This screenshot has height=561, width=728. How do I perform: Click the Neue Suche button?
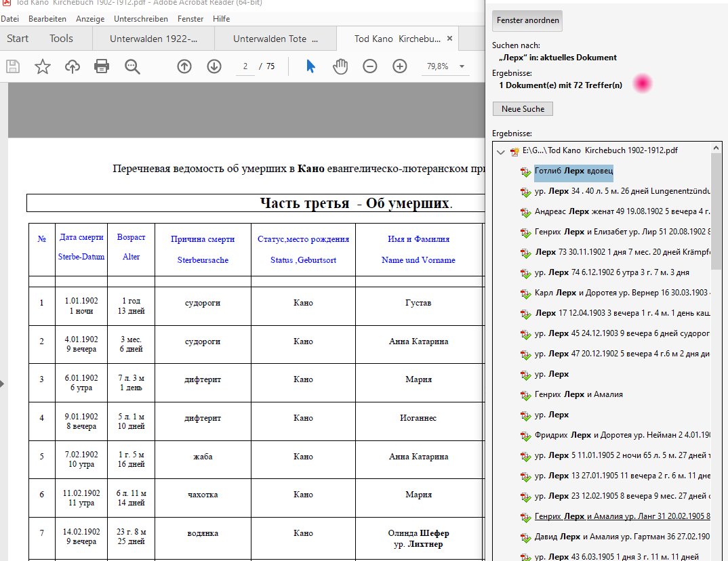coord(523,108)
